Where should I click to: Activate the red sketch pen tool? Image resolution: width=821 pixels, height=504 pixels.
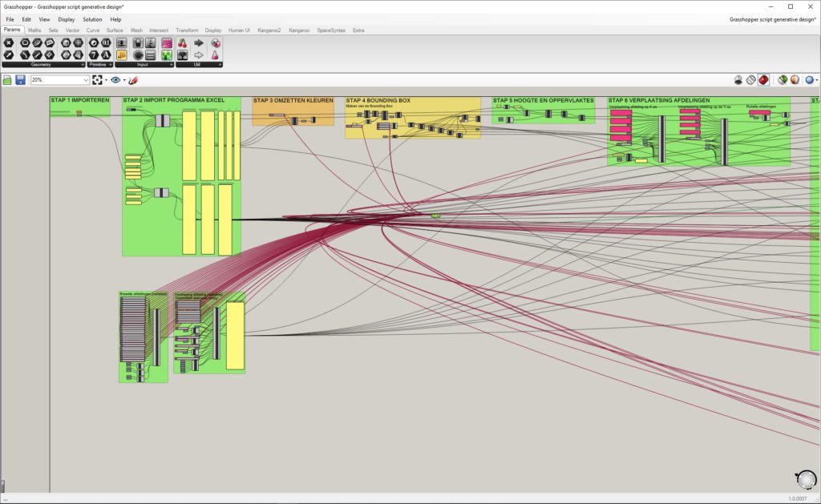tap(133, 80)
